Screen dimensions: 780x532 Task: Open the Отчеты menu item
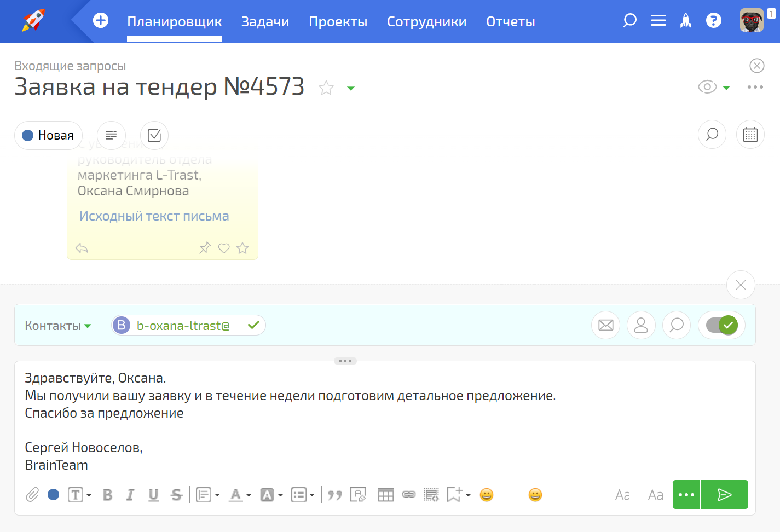(x=510, y=22)
